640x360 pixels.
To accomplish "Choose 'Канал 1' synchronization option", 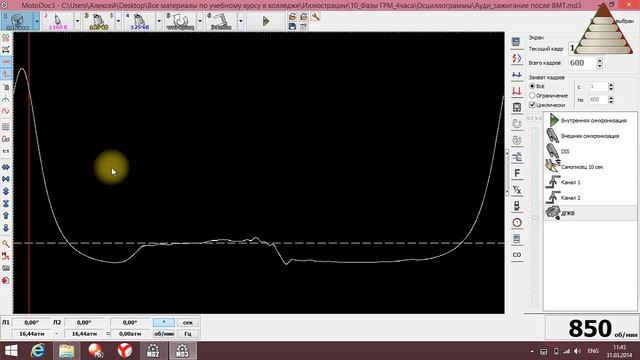I will click(x=591, y=182).
